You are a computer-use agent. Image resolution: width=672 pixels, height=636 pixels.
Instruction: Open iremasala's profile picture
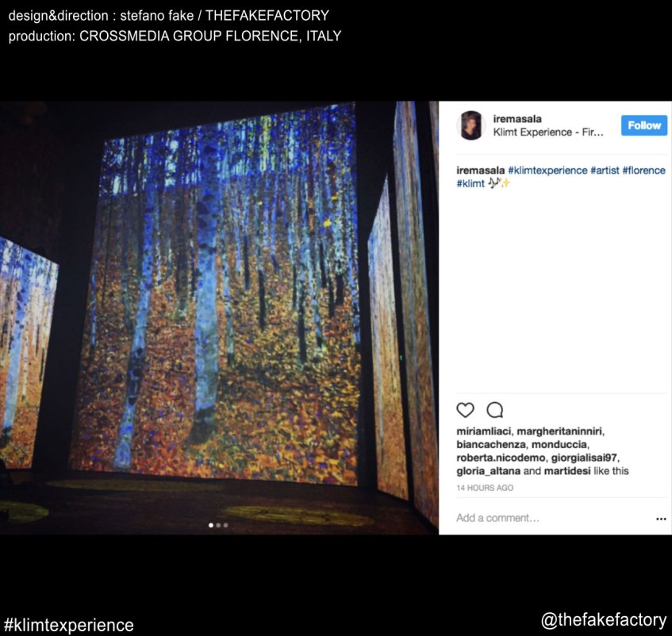pos(471,125)
